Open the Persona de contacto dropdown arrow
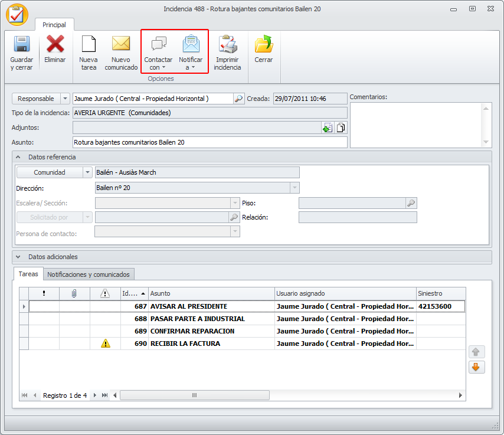The height and width of the screenshot is (435, 504). [235, 231]
